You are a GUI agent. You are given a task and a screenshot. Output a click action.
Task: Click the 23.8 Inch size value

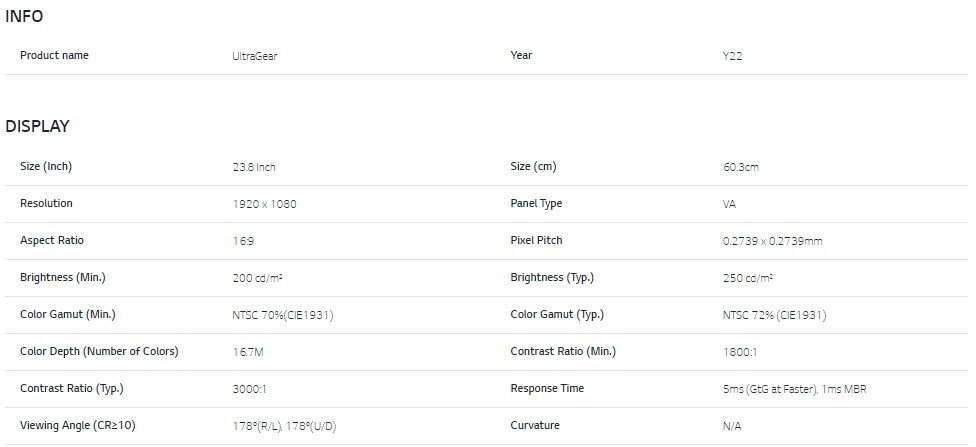[x=253, y=167]
